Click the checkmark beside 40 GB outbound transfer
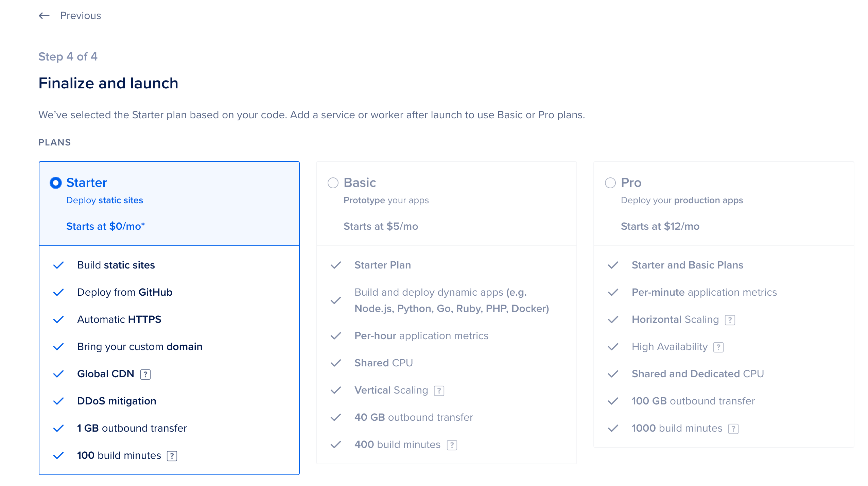Image resolution: width=868 pixels, height=486 pixels. point(335,417)
